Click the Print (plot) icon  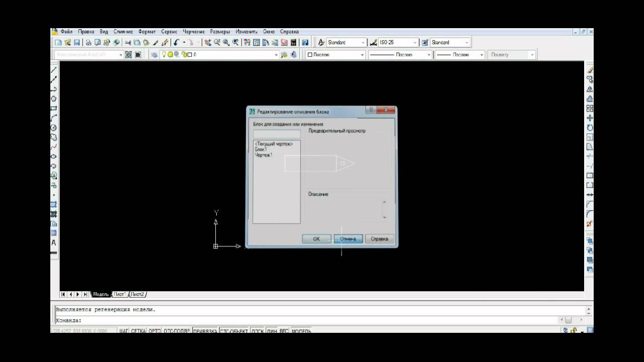click(89, 43)
